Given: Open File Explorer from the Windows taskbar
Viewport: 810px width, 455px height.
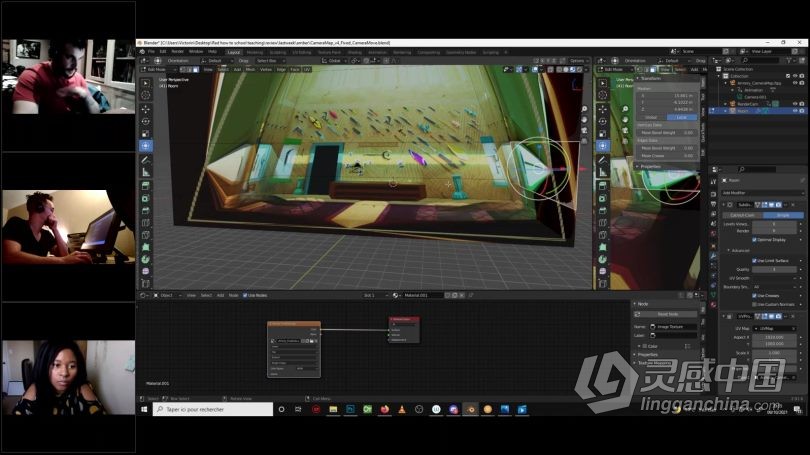Looking at the screenshot, I should click(333, 410).
